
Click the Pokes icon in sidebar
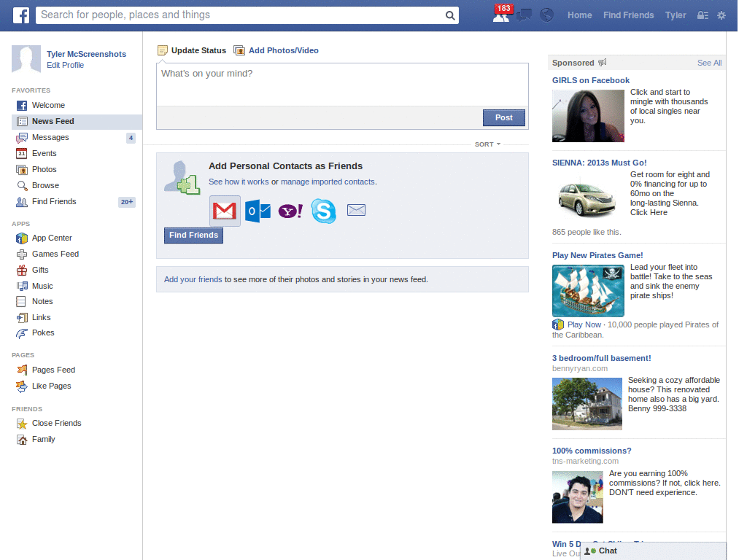tap(22, 333)
